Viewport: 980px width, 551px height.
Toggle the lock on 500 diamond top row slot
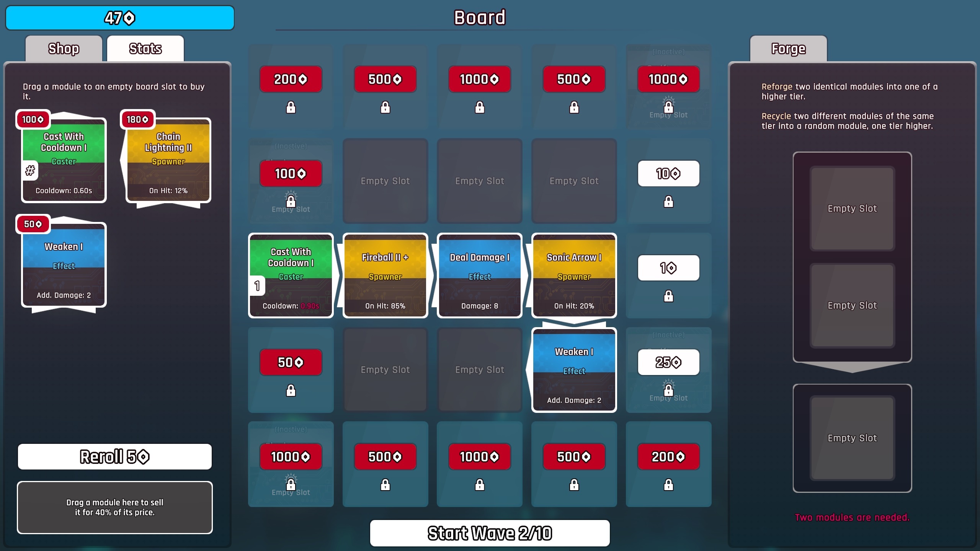(385, 107)
